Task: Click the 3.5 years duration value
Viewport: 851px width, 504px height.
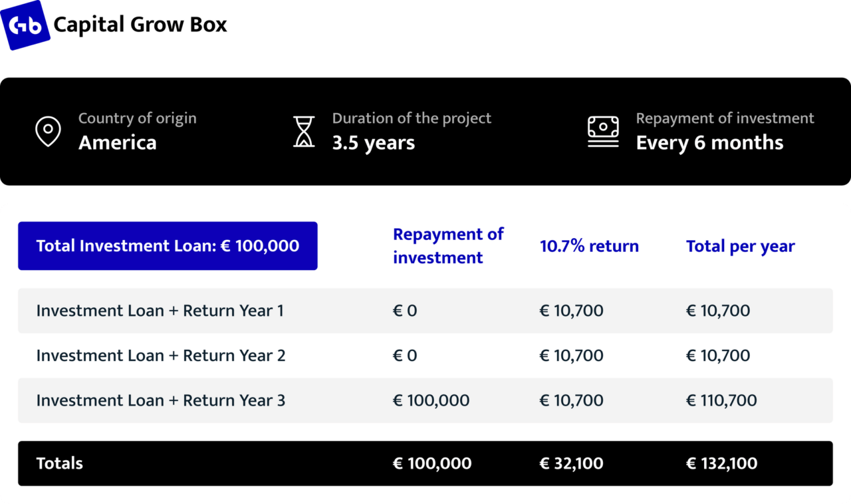Action: tap(374, 143)
